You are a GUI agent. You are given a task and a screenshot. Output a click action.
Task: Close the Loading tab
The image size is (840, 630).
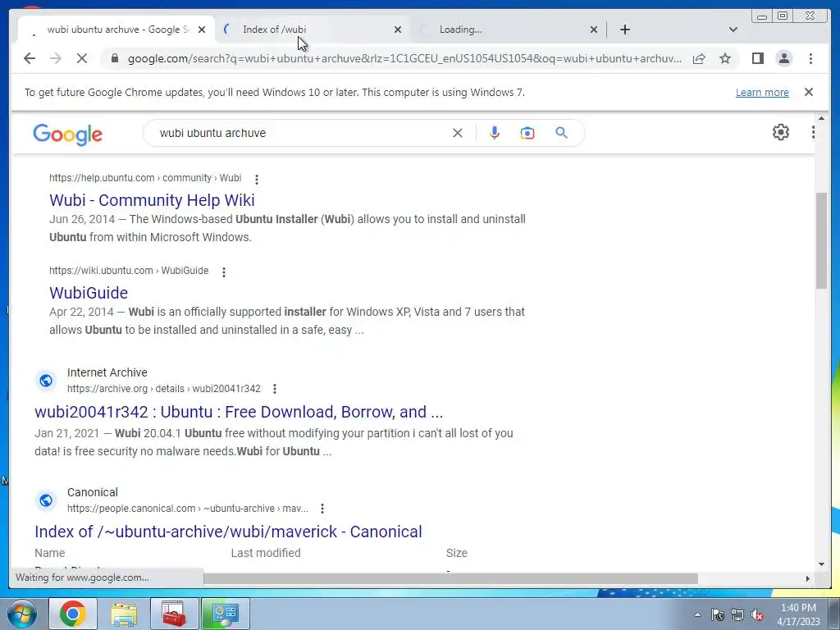594,30
